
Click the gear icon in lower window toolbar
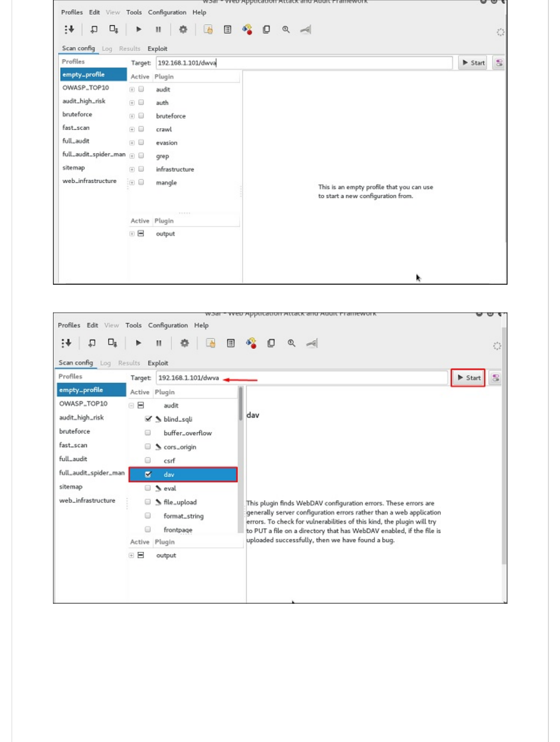tap(185, 343)
